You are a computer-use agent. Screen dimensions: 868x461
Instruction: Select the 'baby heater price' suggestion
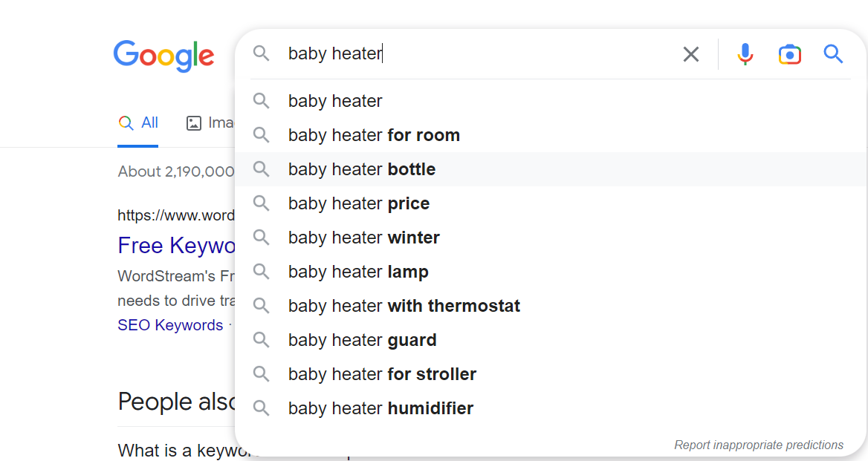pos(358,203)
